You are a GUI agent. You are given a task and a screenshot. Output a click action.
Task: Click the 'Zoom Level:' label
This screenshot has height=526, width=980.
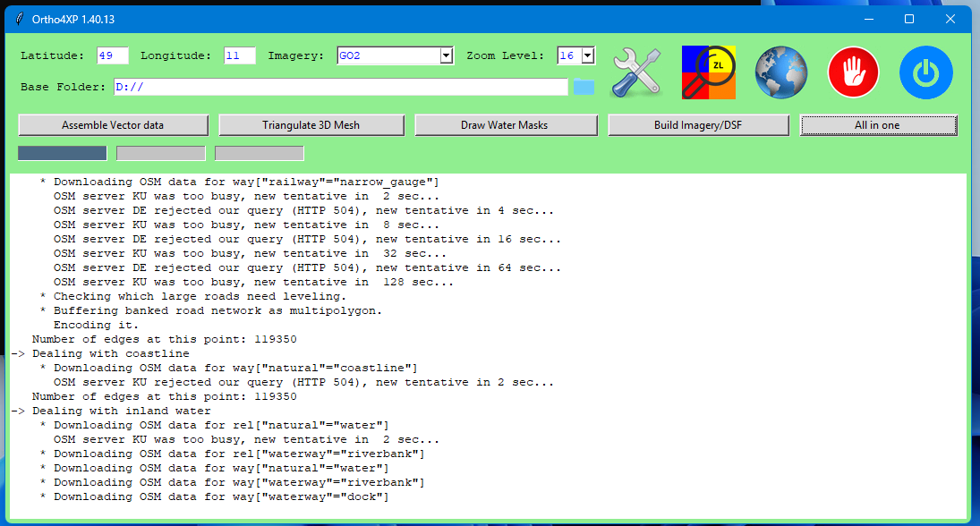pos(505,55)
